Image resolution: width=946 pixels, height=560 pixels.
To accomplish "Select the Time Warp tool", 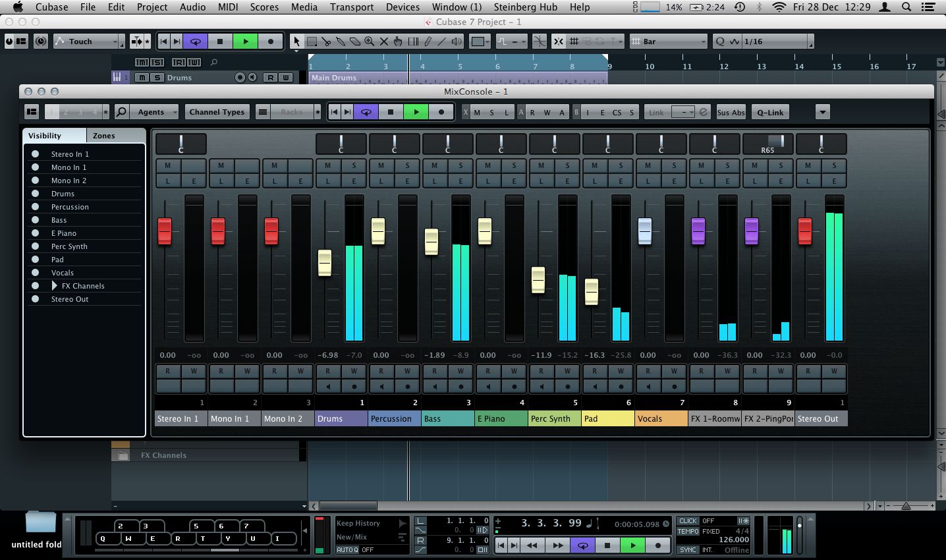I will pos(413,42).
